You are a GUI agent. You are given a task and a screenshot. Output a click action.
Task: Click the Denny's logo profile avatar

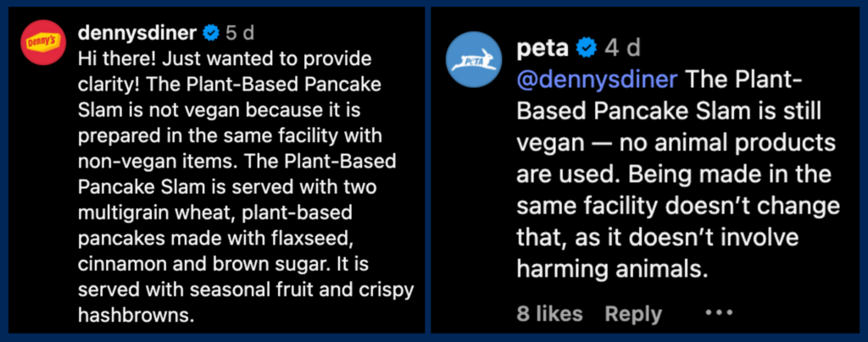coord(42,41)
